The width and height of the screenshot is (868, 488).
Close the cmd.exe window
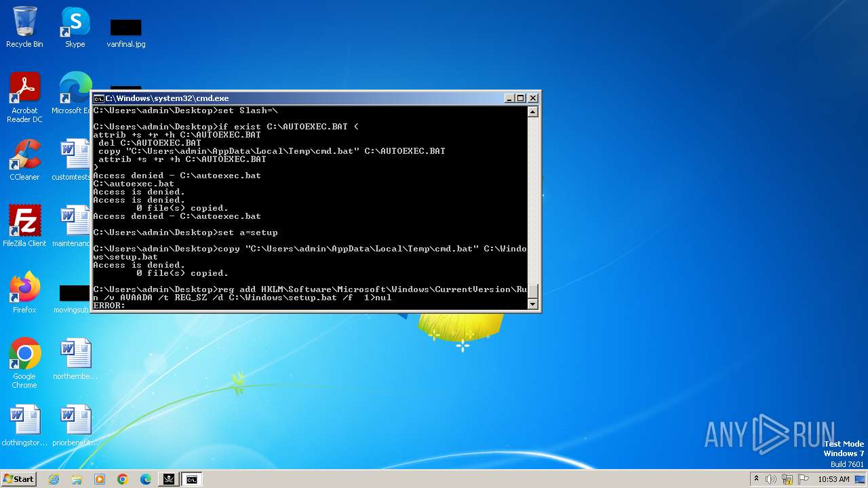[533, 98]
